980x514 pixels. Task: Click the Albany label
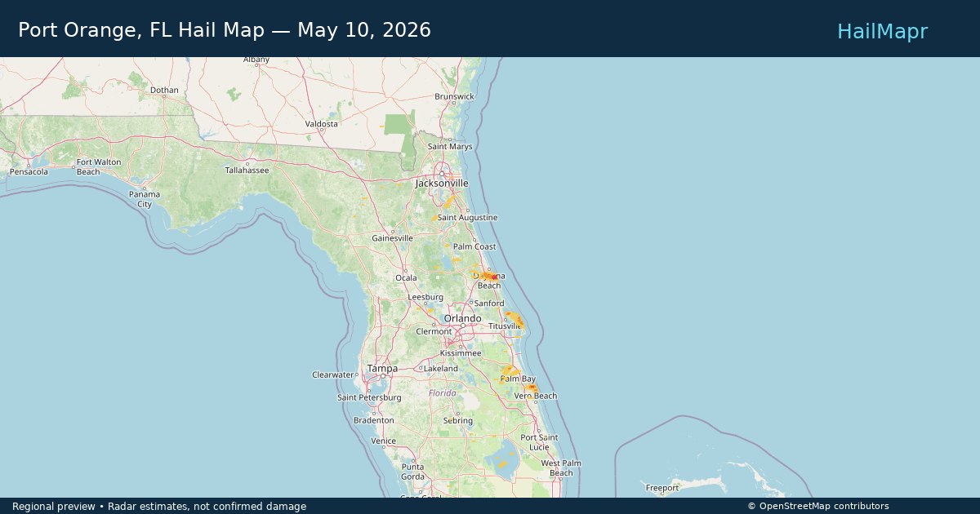[x=256, y=60]
